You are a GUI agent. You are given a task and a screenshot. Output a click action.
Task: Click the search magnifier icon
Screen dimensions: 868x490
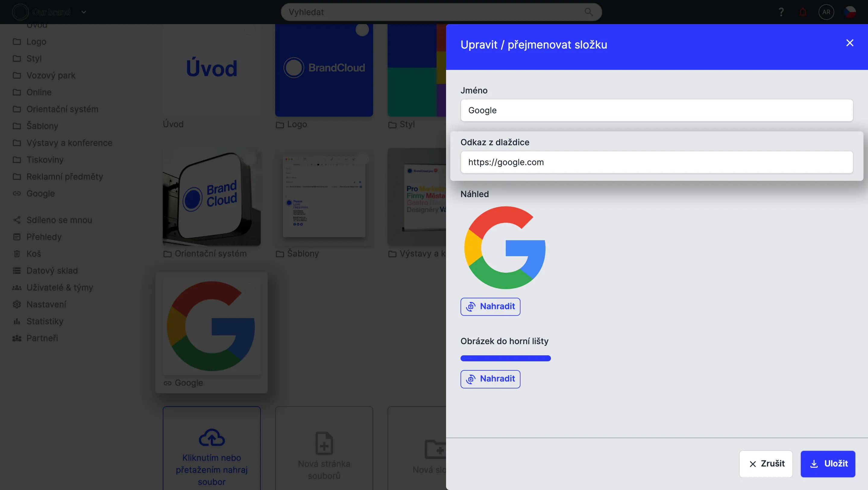point(588,12)
